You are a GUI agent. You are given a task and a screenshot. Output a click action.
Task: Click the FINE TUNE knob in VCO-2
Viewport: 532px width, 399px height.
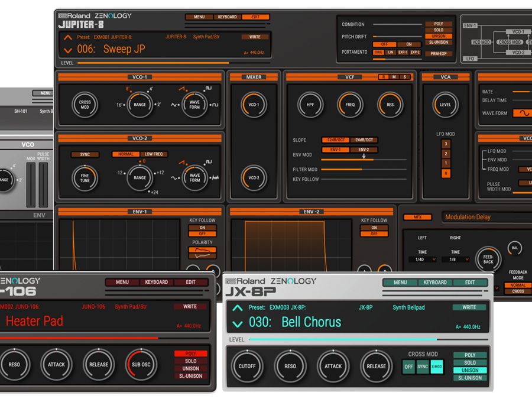point(85,178)
